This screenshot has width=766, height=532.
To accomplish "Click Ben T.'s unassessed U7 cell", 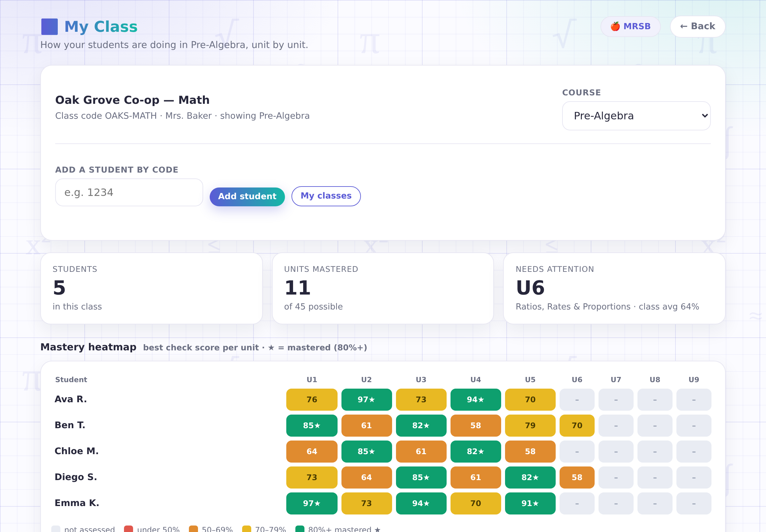I will pos(616,426).
